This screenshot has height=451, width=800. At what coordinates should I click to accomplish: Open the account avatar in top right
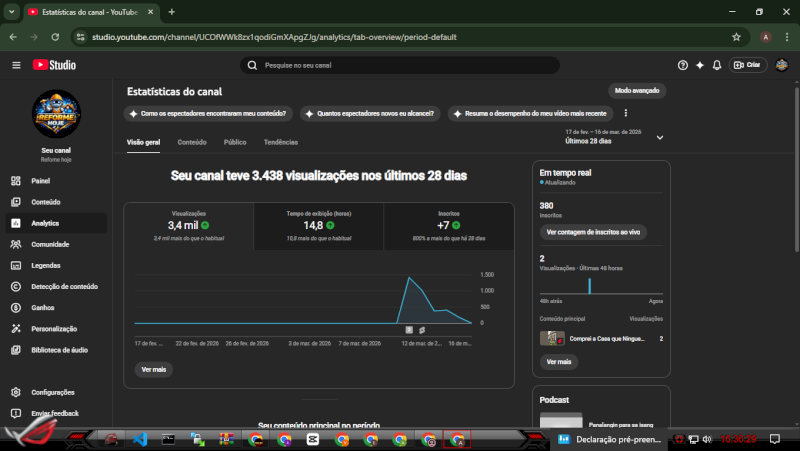coord(781,65)
